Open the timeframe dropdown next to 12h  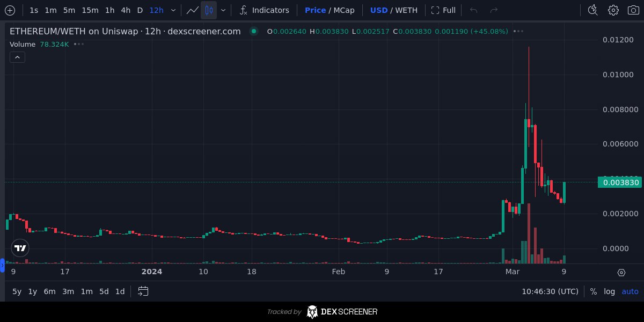[173, 10]
